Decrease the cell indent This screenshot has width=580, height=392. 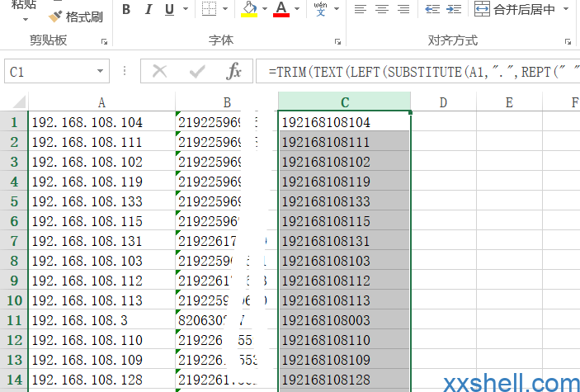(x=432, y=10)
